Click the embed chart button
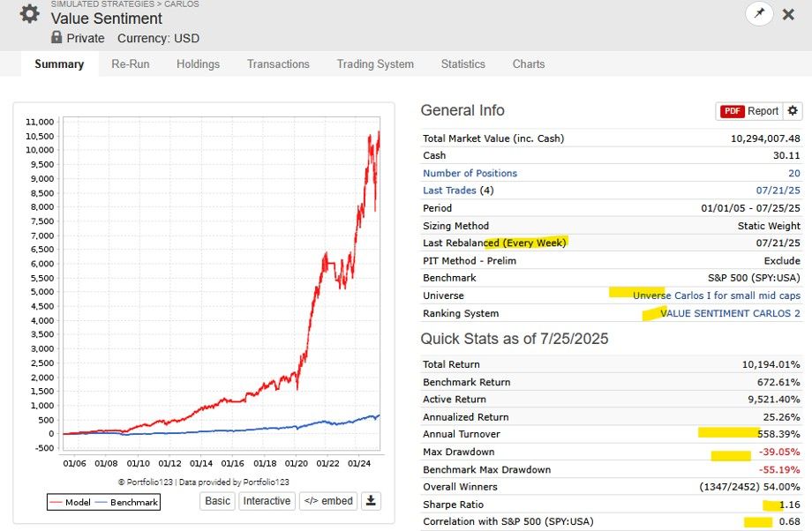812x531 pixels. pos(330,501)
